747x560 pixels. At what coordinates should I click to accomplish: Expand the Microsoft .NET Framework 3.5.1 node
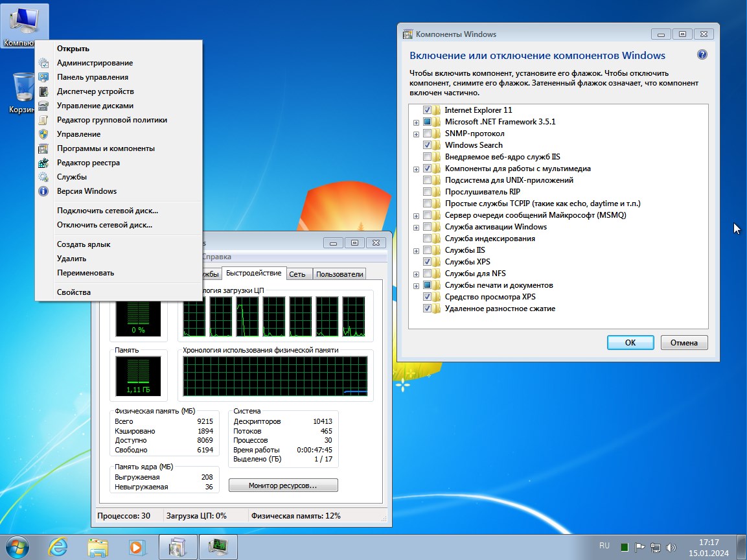[x=416, y=122]
